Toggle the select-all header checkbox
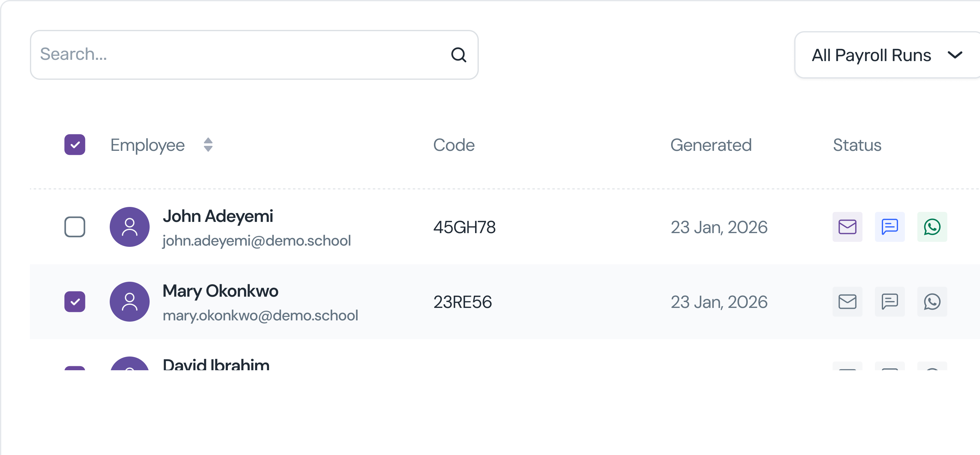The width and height of the screenshot is (980, 455). [x=74, y=145]
